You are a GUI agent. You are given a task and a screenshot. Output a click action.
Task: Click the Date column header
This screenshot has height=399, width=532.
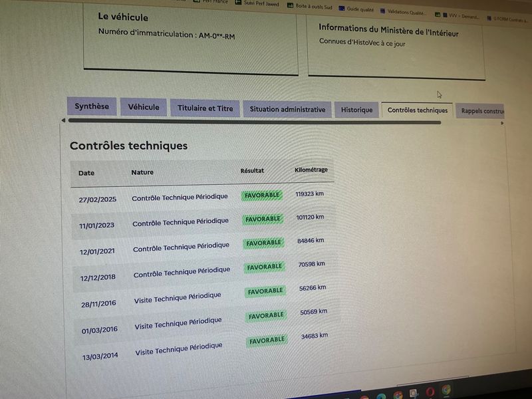(86, 173)
